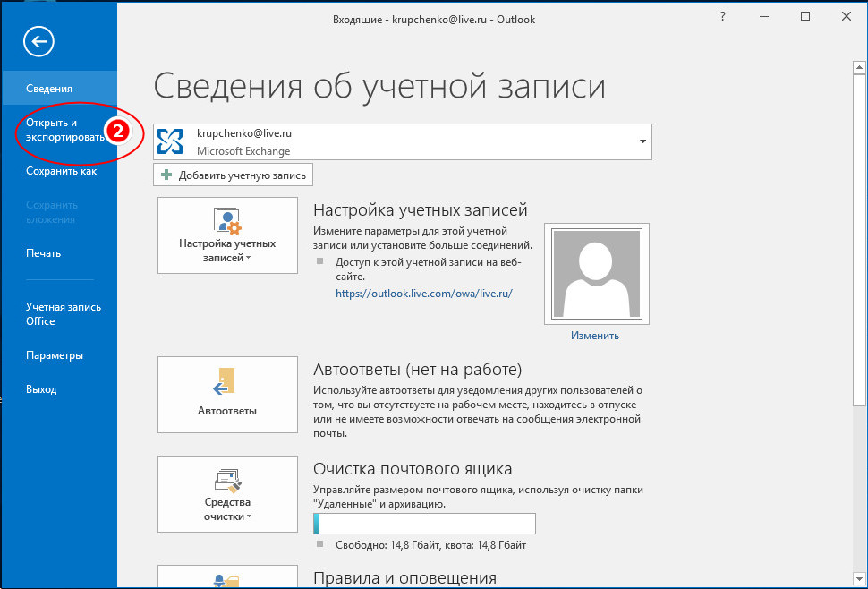
Task: Expand the account selection dropdown arrow
Action: tap(642, 141)
